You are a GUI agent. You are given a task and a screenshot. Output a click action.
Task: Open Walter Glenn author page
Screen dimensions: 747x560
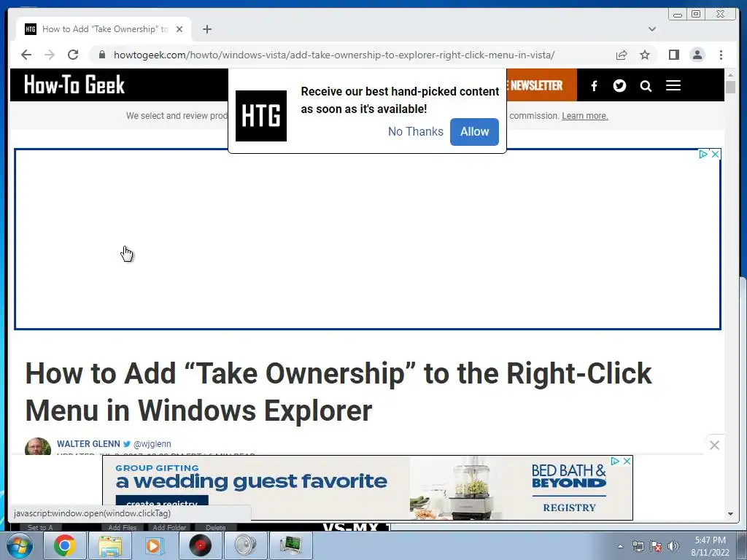[x=88, y=444]
